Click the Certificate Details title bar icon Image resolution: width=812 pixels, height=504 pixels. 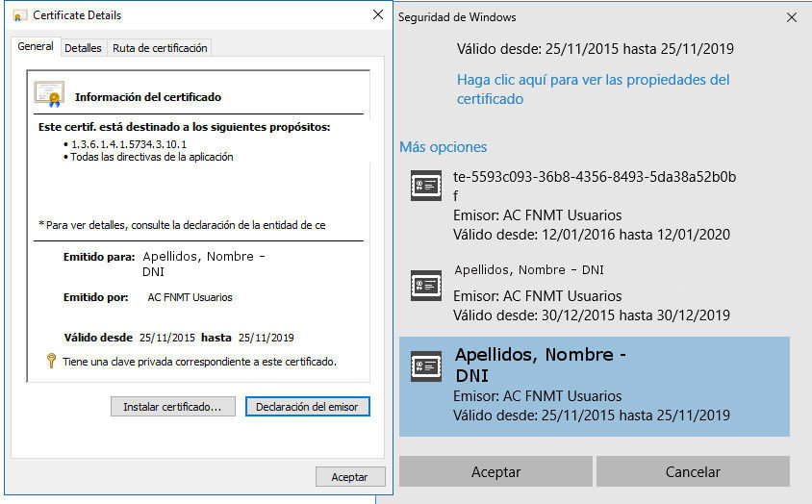20,16
